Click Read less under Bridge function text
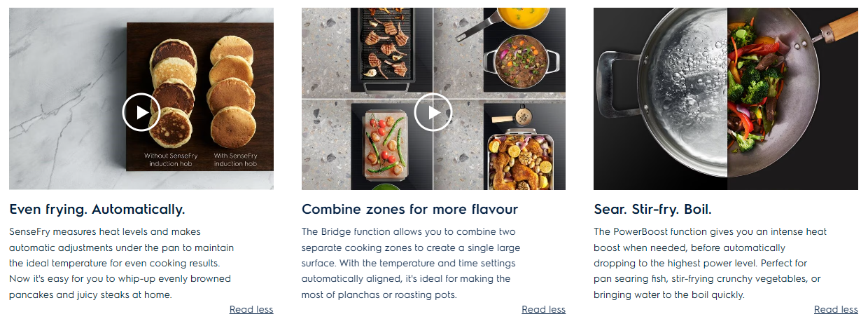The height and width of the screenshot is (326, 868). pyautogui.click(x=543, y=309)
